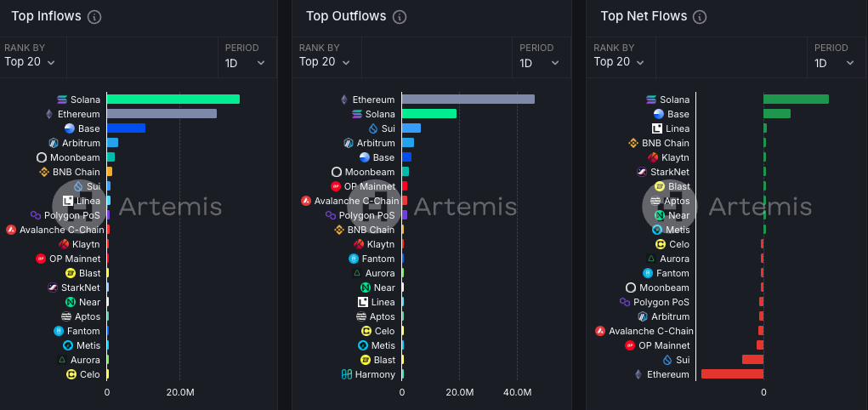Click the Harmony label in Top Outflows

point(375,374)
